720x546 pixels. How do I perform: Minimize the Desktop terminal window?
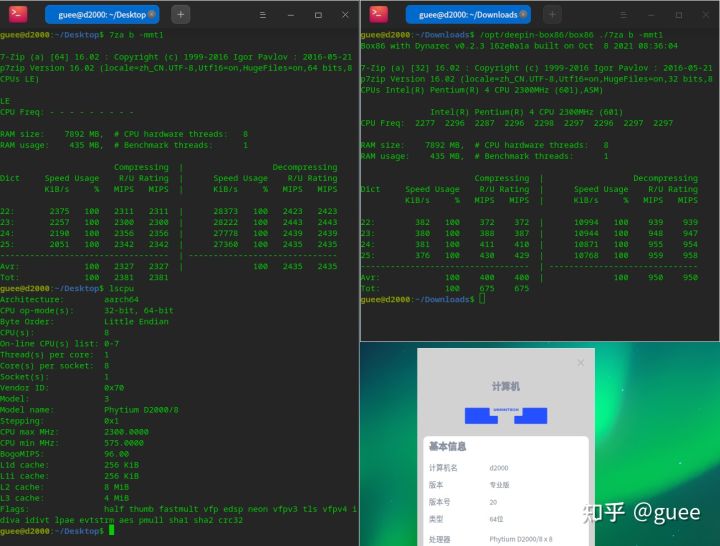(291, 15)
